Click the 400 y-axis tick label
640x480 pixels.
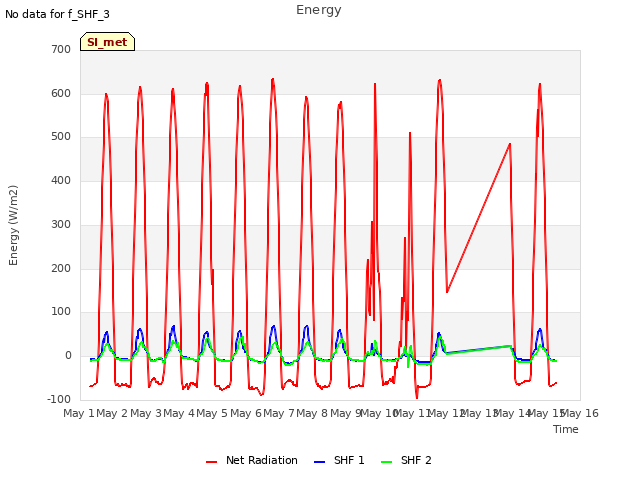61,180
